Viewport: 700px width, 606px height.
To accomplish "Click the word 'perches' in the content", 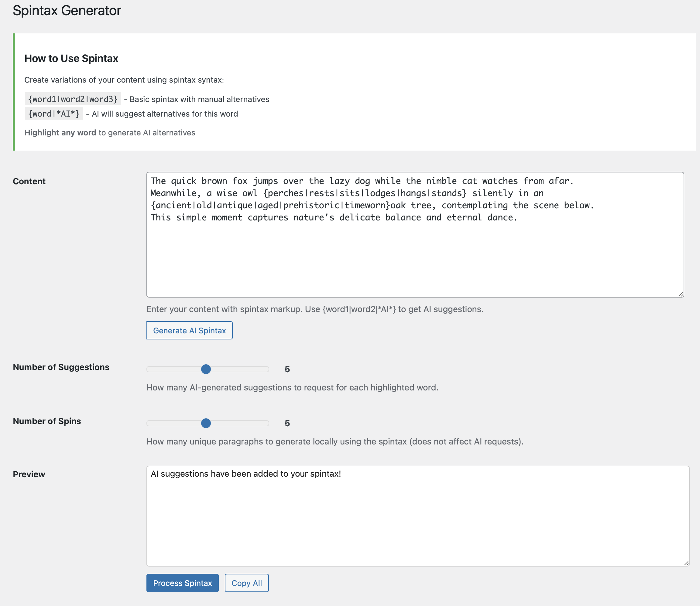I will (286, 193).
